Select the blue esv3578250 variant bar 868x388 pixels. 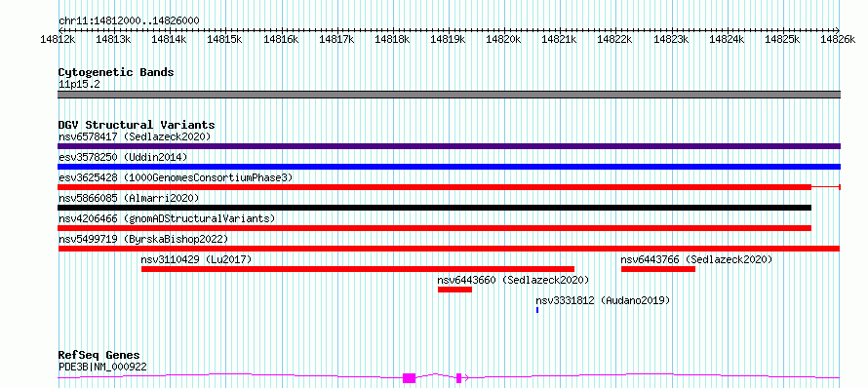click(x=449, y=167)
